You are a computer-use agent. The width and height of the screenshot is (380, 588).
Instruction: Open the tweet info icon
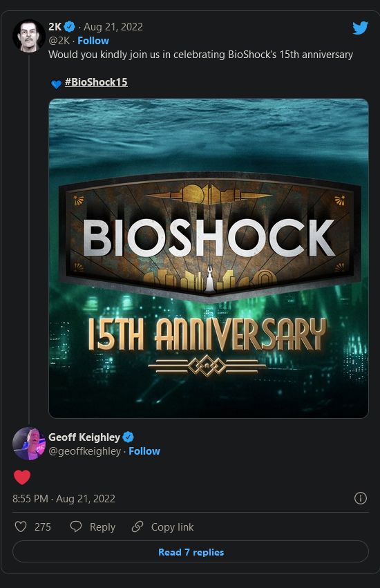point(361,498)
